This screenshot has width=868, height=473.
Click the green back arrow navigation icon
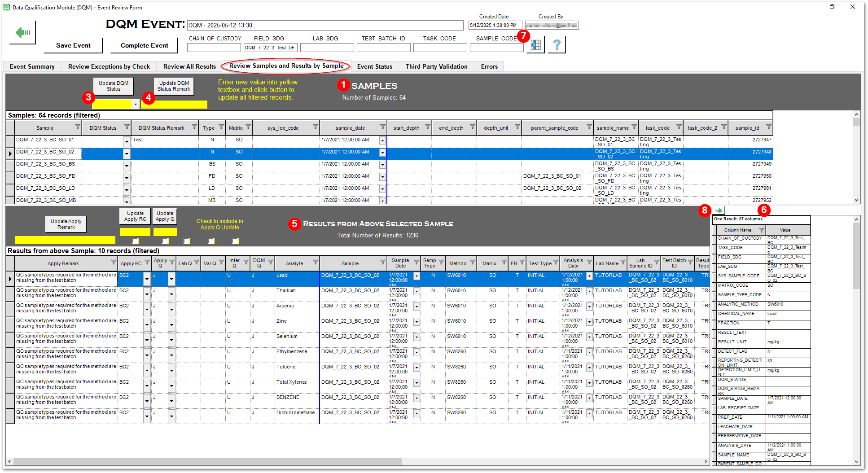point(22,31)
